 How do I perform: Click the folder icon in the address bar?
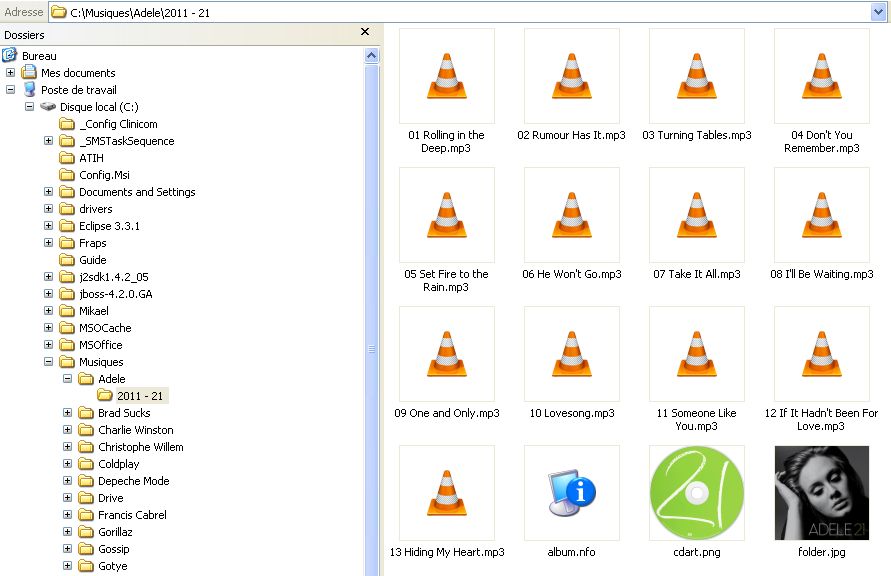59,12
